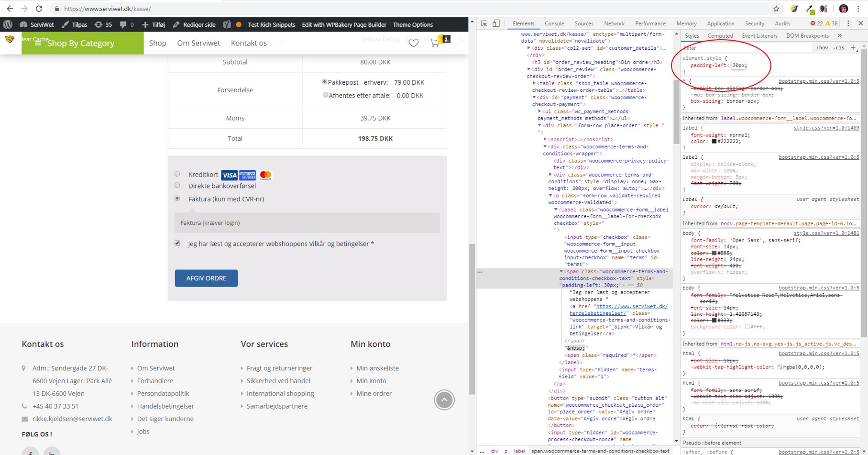Select the Kreditkort payment option
The width and height of the screenshot is (868, 455).
pyautogui.click(x=177, y=174)
